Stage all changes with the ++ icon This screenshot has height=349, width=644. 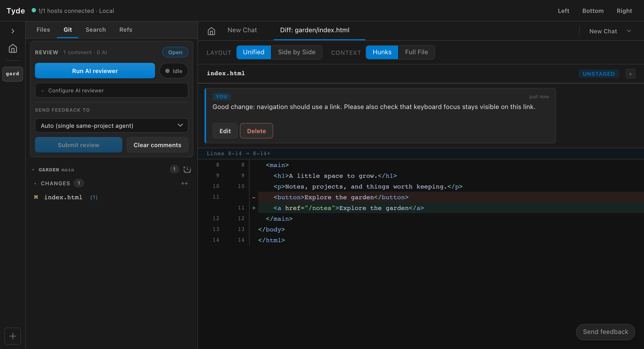click(x=185, y=183)
